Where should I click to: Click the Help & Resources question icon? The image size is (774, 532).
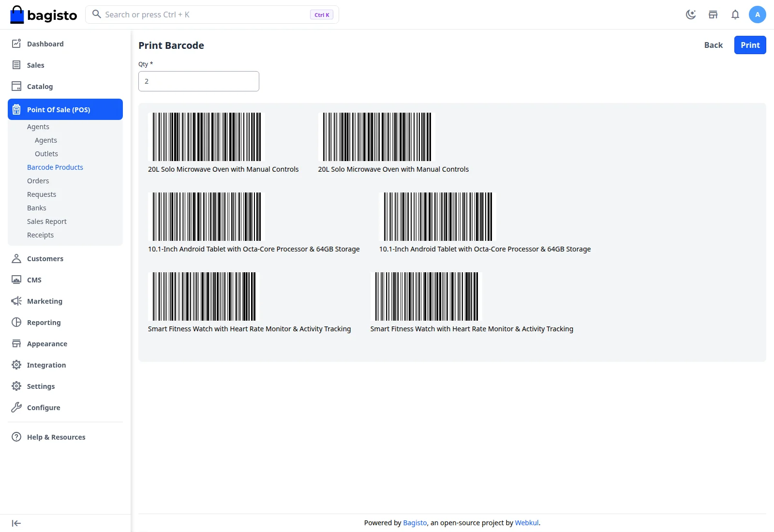[16, 437]
